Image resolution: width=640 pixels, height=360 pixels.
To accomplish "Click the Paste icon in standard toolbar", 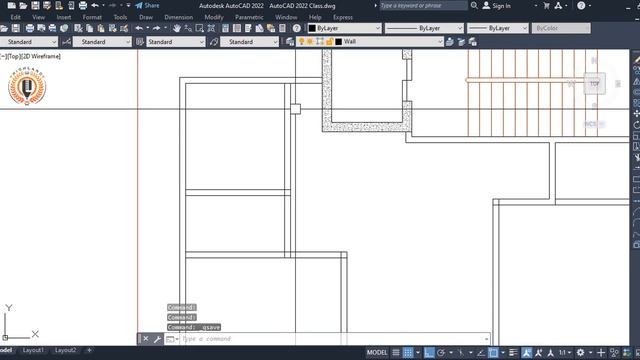I will [101, 28].
